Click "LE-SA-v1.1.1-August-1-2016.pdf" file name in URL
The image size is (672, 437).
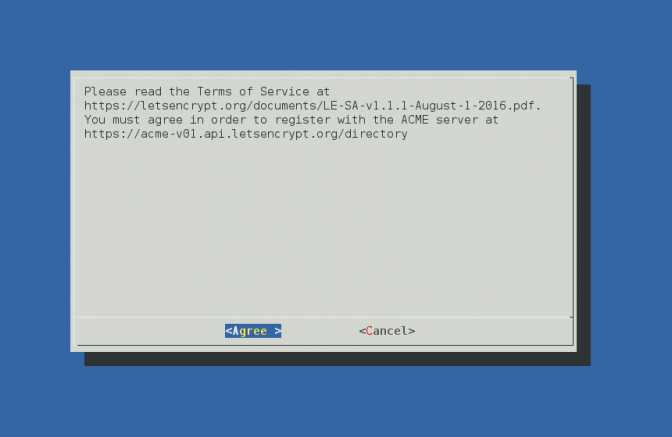432,106
